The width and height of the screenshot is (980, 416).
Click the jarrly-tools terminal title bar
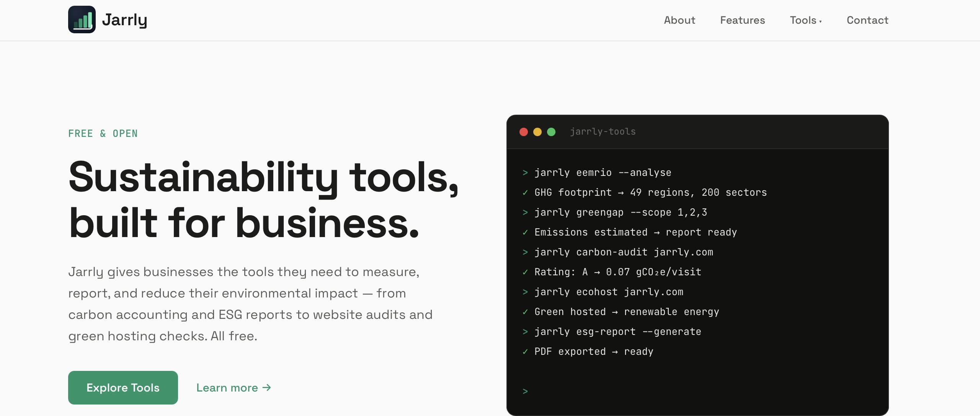(603, 132)
